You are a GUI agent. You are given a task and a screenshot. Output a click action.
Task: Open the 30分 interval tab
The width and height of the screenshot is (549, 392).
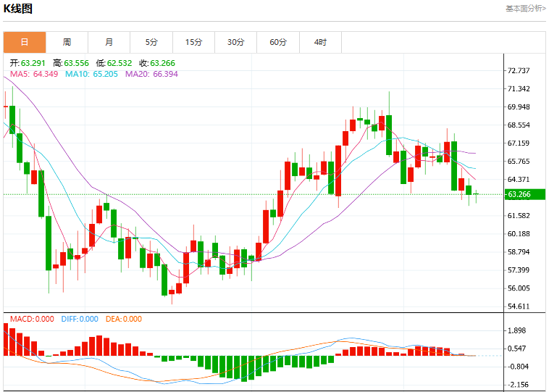click(x=235, y=42)
